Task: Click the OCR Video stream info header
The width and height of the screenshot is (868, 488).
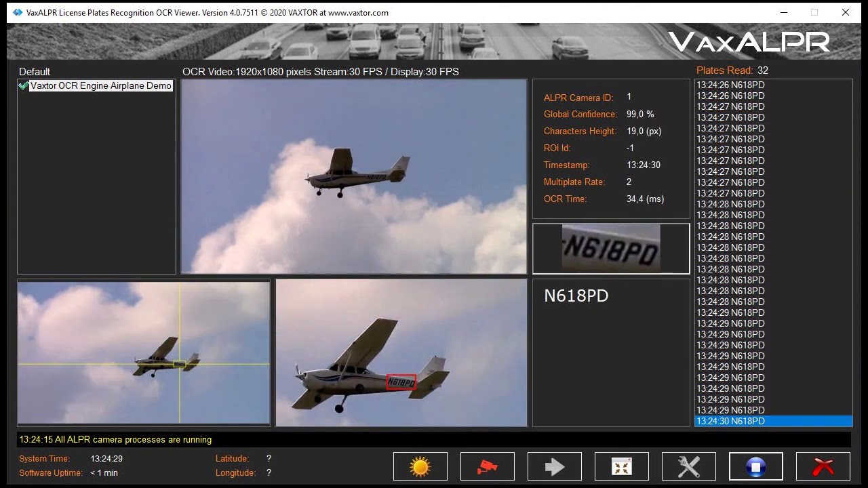Action: click(x=321, y=72)
